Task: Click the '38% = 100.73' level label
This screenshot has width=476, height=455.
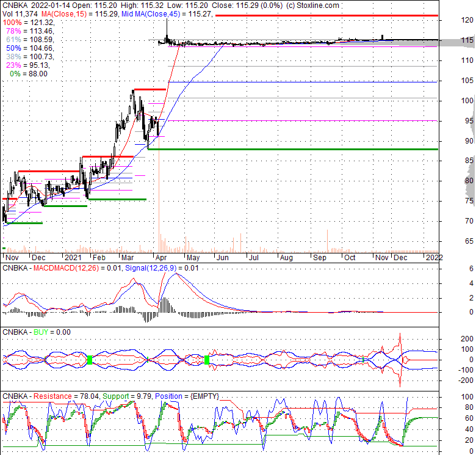Action: coord(30,57)
